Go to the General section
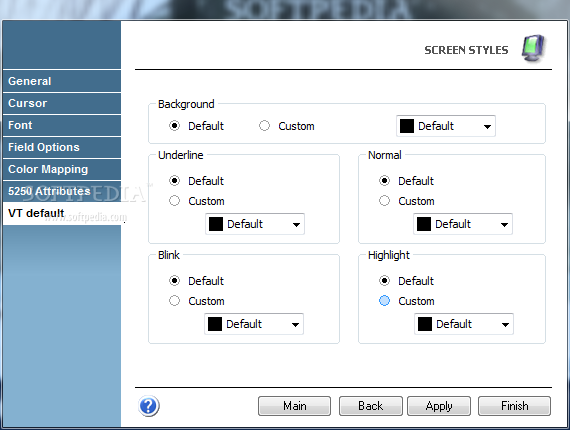This screenshot has width=570, height=430. 62,81
